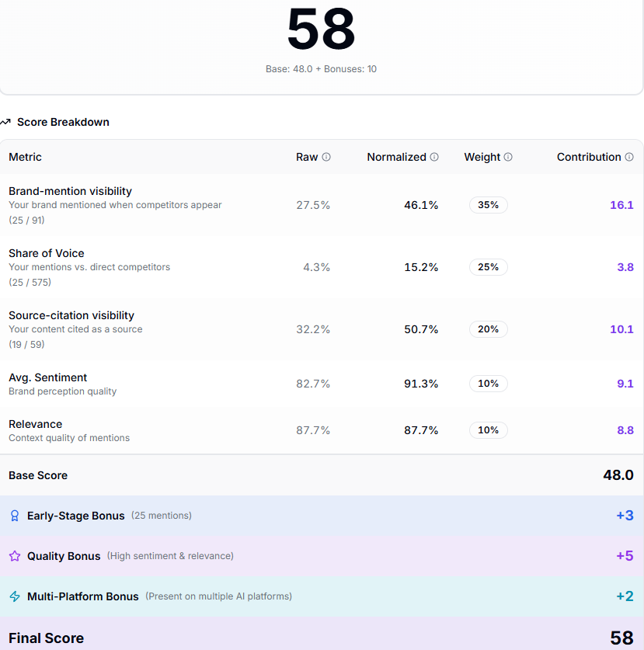Screen dimensions: 644x650
Task: Select the Brand-mention visibility metric row
Action: click(x=70, y=191)
